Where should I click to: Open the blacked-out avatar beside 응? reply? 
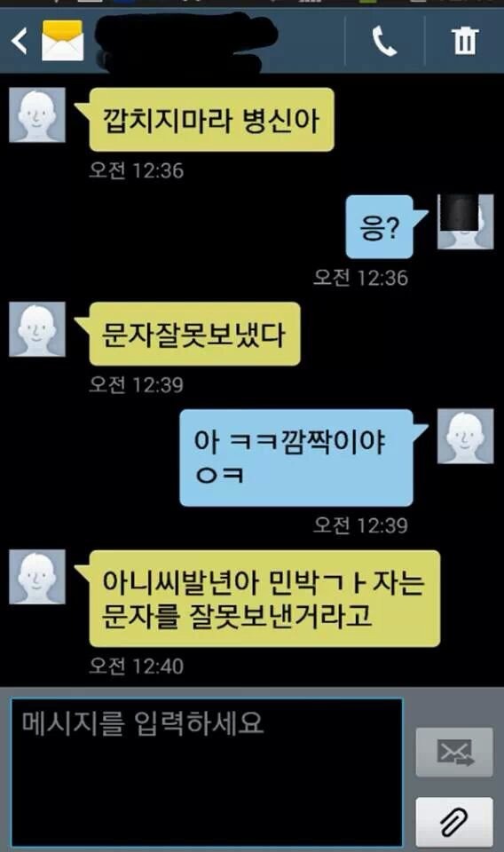pos(466,222)
